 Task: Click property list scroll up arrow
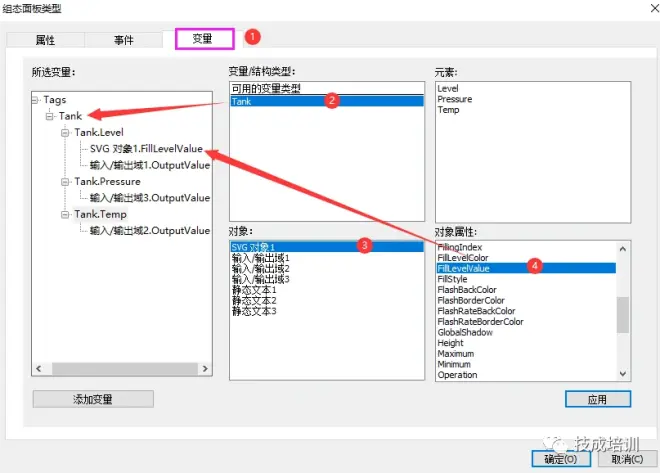click(623, 249)
